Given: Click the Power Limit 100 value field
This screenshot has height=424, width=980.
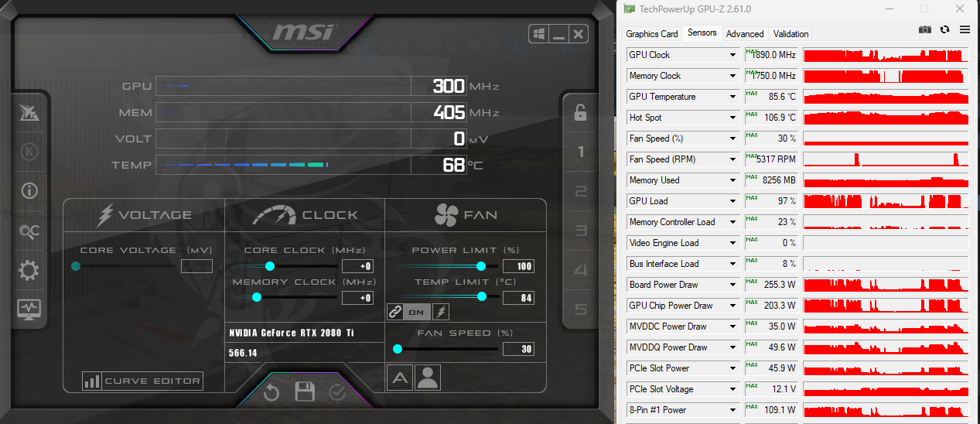Looking at the screenshot, I should pos(518,266).
